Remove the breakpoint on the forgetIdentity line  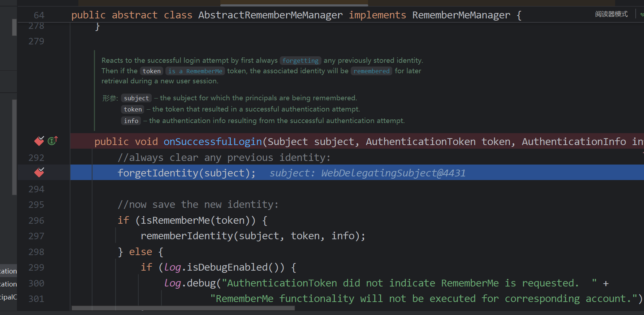click(39, 172)
